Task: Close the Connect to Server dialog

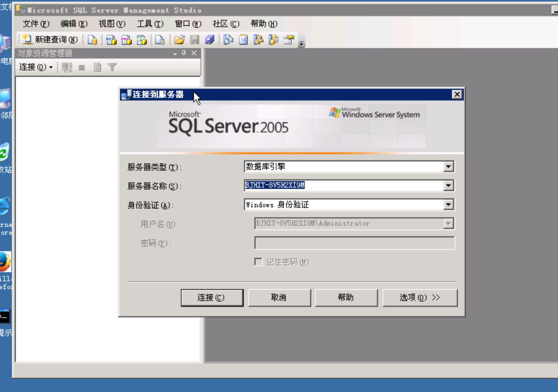Action: point(457,94)
